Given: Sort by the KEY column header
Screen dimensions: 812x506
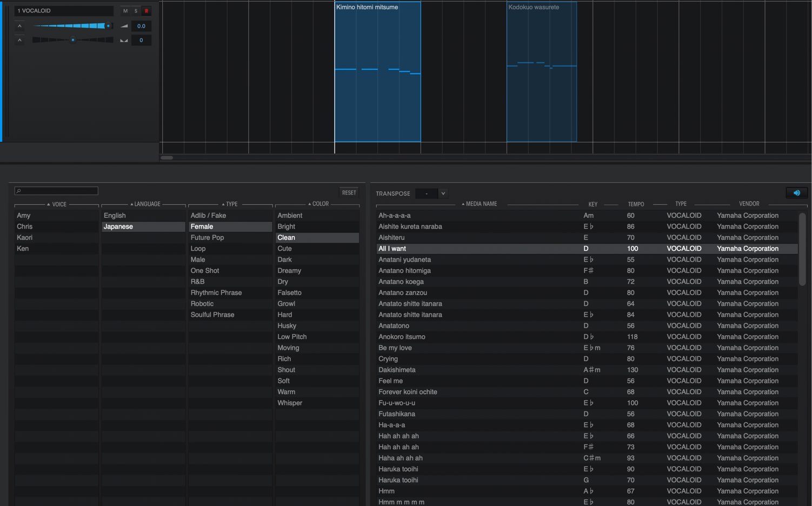Looking at the screenshot, I should coord(593,204).
